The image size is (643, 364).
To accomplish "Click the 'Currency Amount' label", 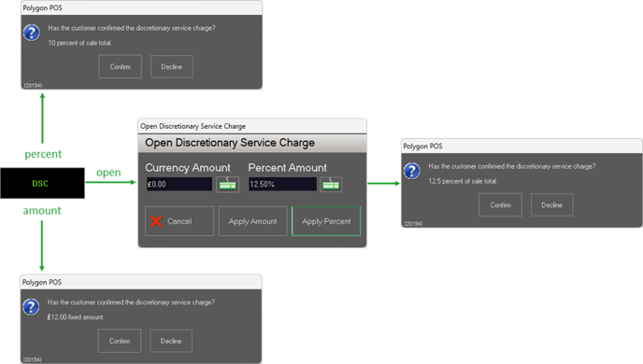I will click(188, 167).
